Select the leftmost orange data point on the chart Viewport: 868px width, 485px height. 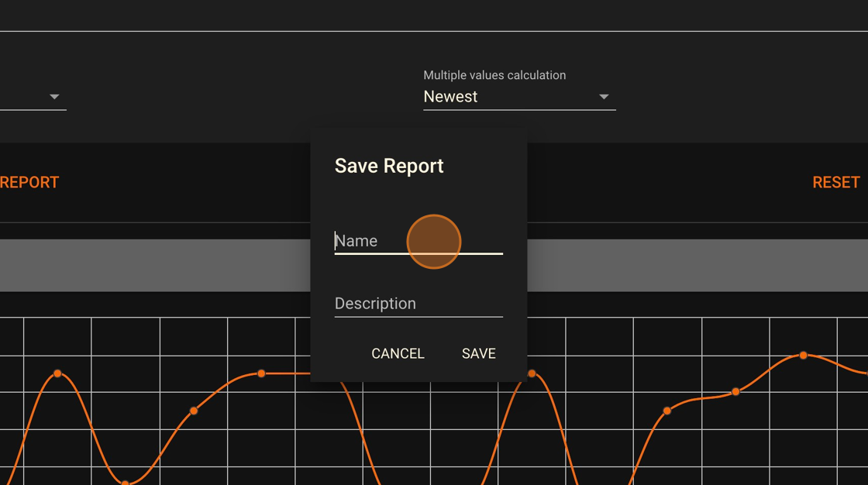pos(58,374)
